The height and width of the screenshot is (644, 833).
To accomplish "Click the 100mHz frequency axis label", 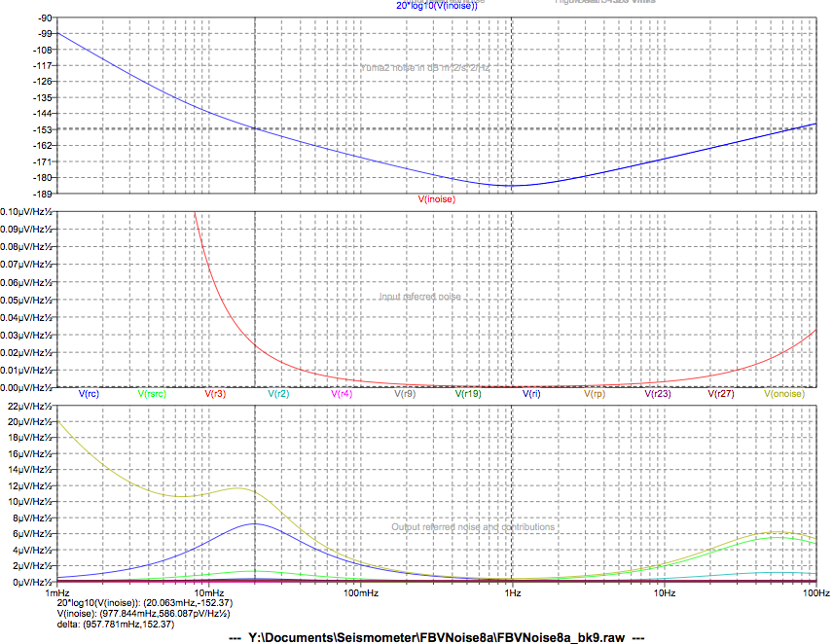I will point(361,593).
